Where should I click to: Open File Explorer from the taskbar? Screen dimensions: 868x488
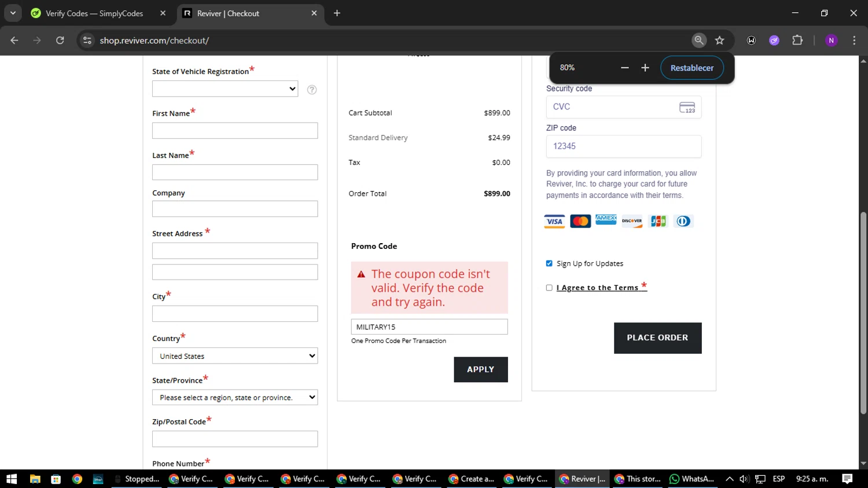35,479
